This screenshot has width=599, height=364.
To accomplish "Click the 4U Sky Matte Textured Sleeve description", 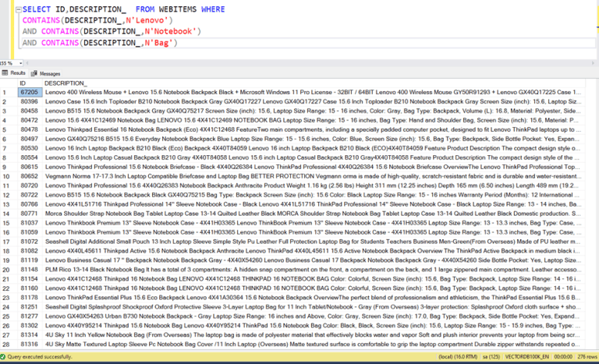I will point(314,345).
